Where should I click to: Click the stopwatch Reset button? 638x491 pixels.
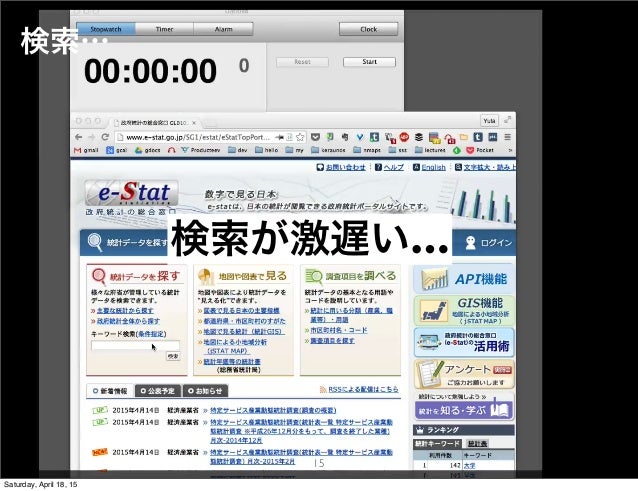pyautogui.click(x=302, y=62)
